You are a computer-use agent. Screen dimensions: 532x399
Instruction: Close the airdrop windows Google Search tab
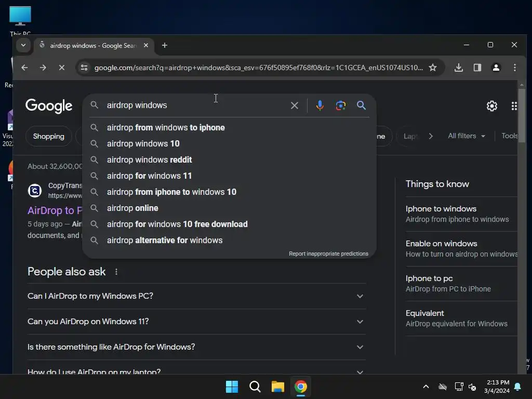[146, 45]
